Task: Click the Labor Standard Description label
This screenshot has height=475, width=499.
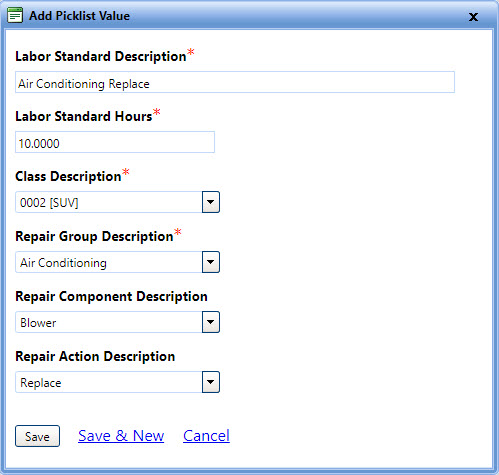Action: (x=101, y=56)
